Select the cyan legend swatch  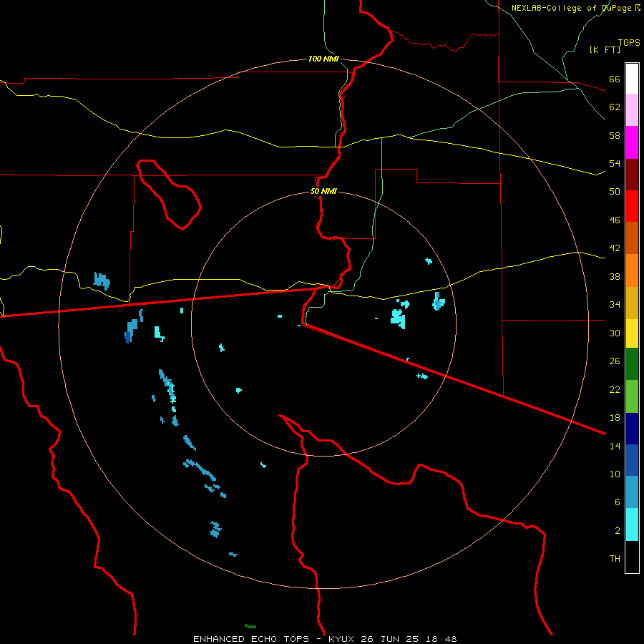632,525
